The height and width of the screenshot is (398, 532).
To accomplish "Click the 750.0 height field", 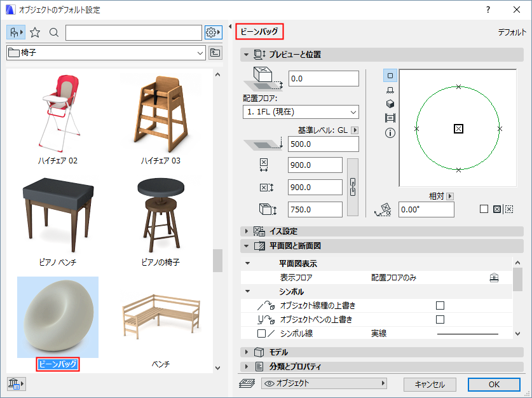I will [315, 209].
